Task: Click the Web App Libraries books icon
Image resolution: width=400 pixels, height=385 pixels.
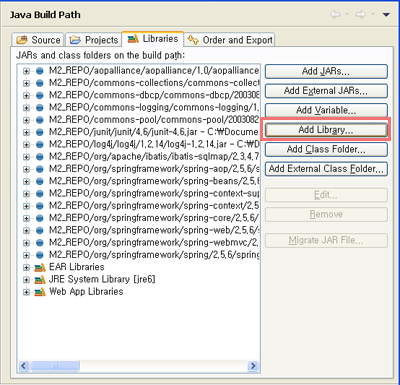Action: coord(40,292)
